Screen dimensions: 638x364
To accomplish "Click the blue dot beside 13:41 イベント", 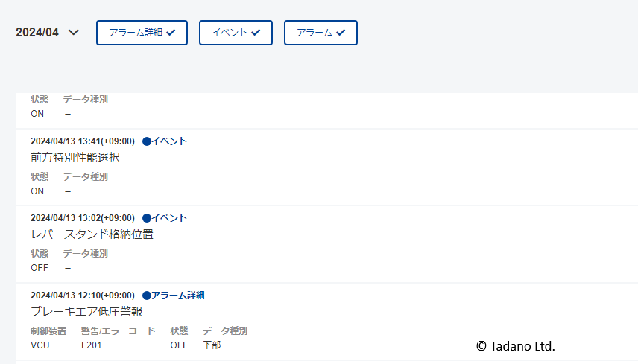I will pos(146,141).
